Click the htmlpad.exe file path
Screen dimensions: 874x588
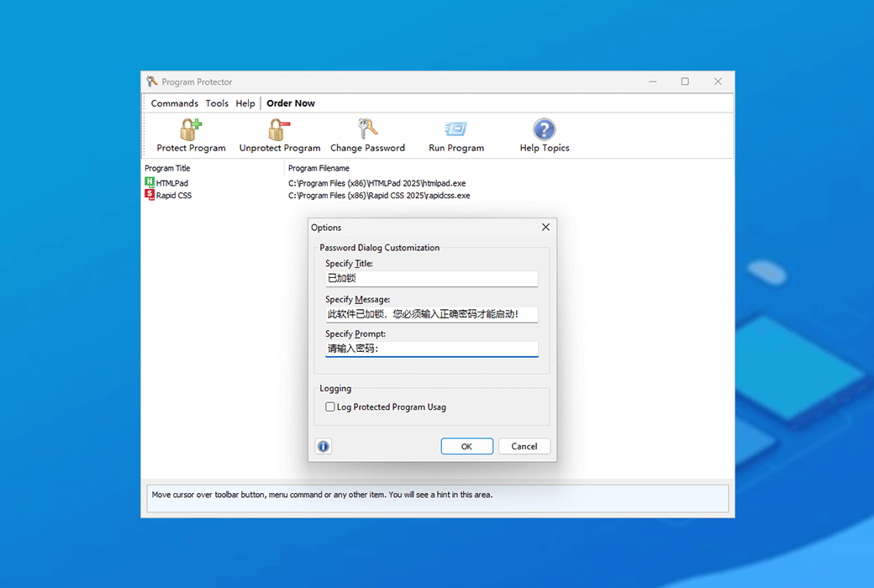(x=376, y=183)
